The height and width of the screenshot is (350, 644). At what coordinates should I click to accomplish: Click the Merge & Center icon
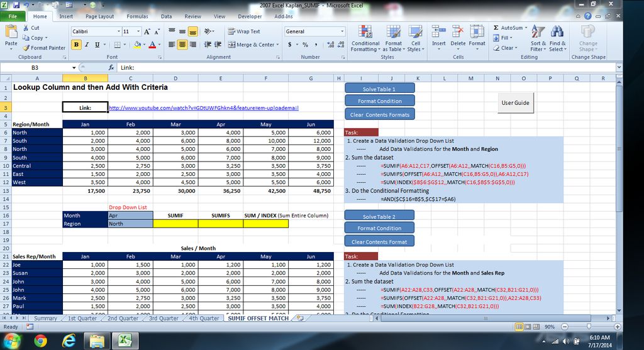[x=231, y=45]
